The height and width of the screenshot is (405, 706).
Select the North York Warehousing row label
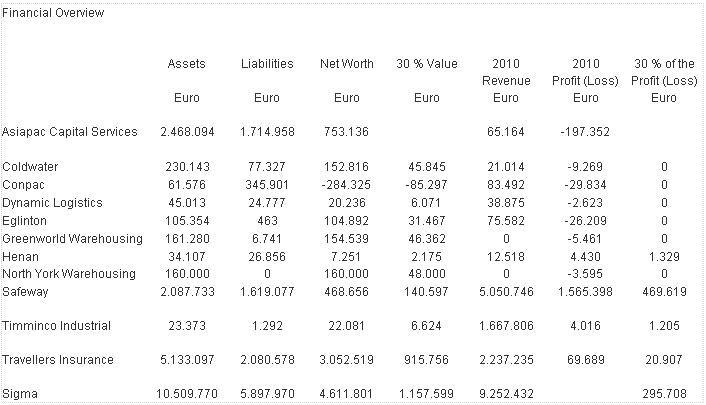[69, 274]
